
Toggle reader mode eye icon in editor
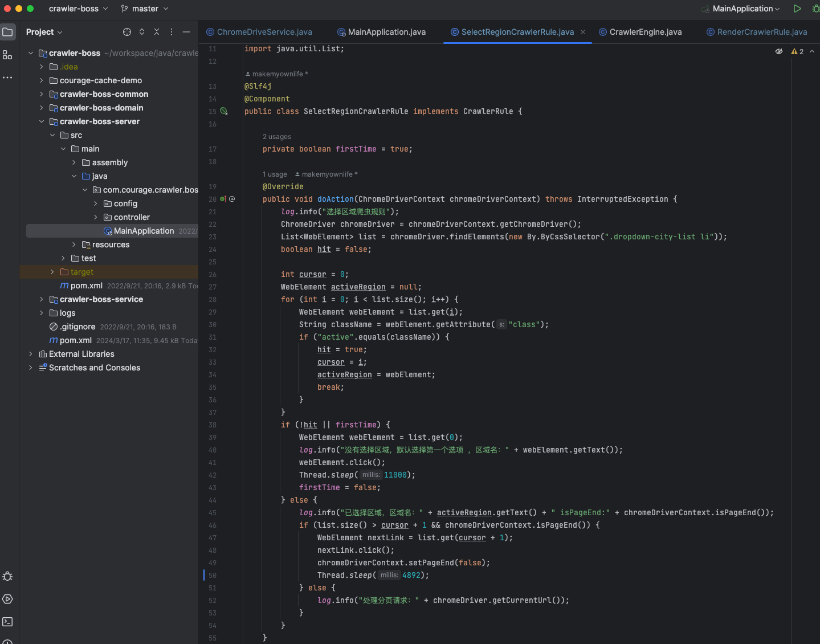pyautogui.click(x=779, y=51)
